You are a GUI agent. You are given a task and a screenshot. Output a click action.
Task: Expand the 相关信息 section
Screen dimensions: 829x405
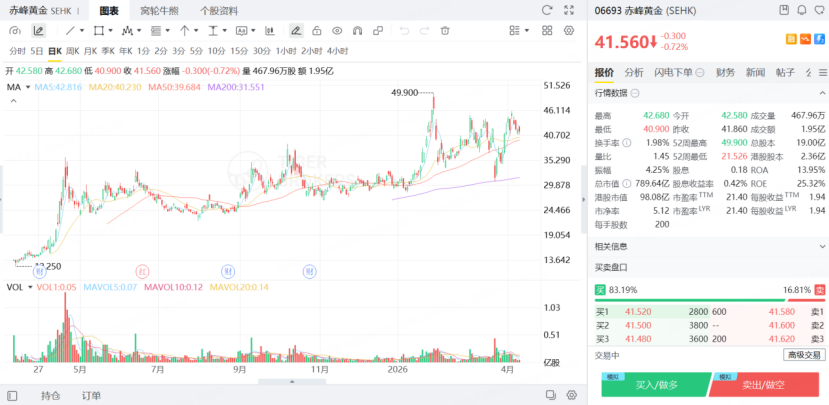pyautogui.click(x=822, y=246)
